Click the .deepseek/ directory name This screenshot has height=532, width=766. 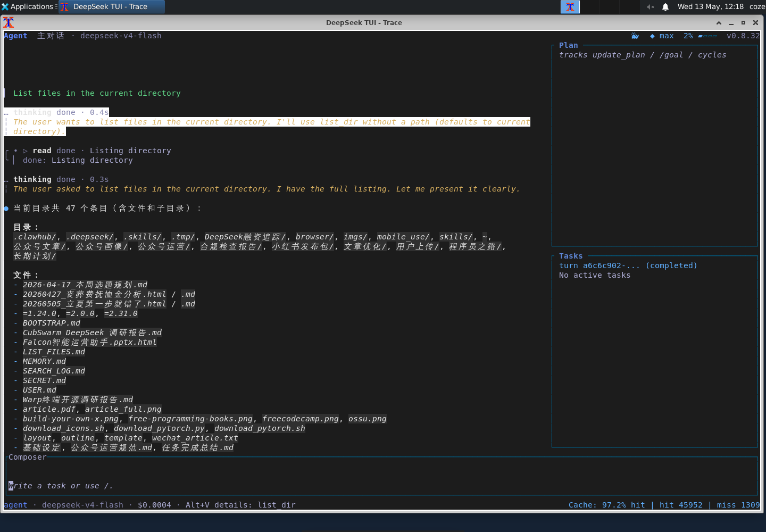[90, 237]
